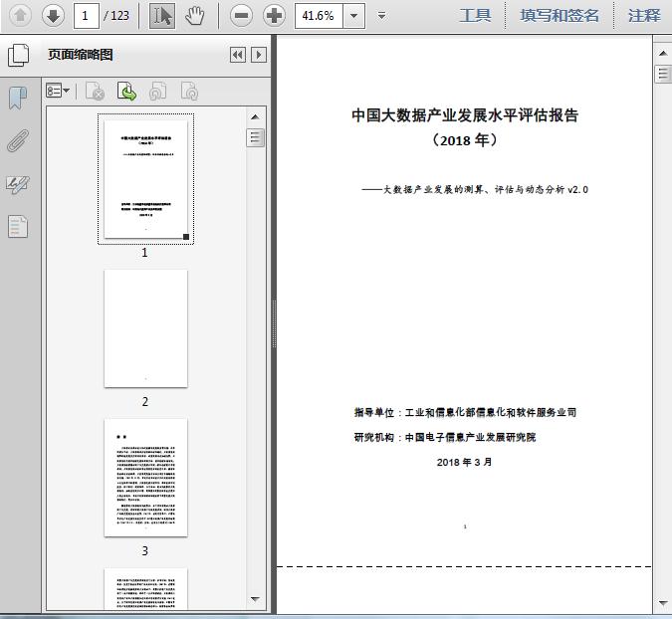
Task: Zoom out with the minus button
Action: click(241, 15)
